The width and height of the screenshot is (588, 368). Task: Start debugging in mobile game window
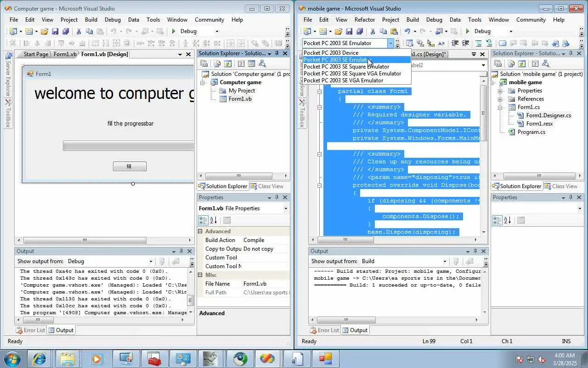(x=468, y=31)
